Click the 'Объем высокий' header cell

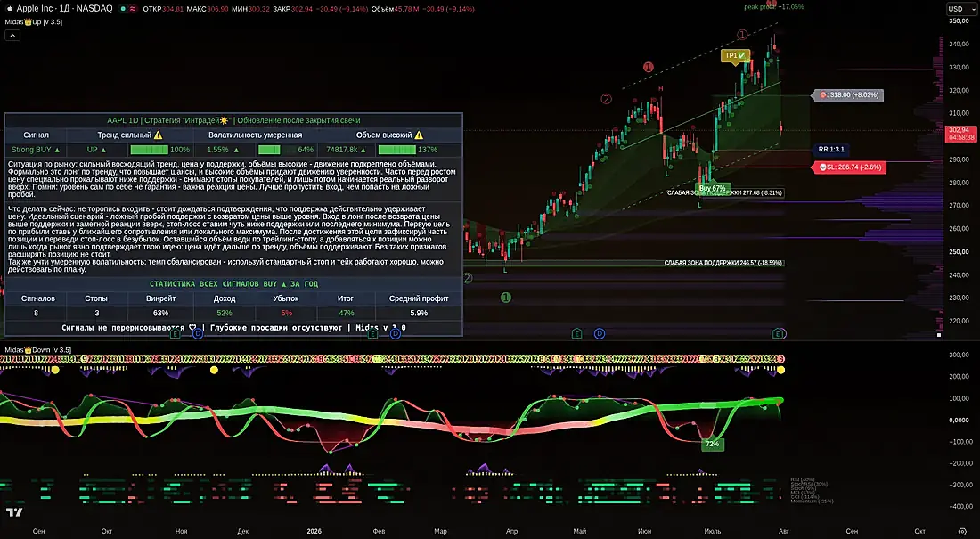tap(389, 135)
